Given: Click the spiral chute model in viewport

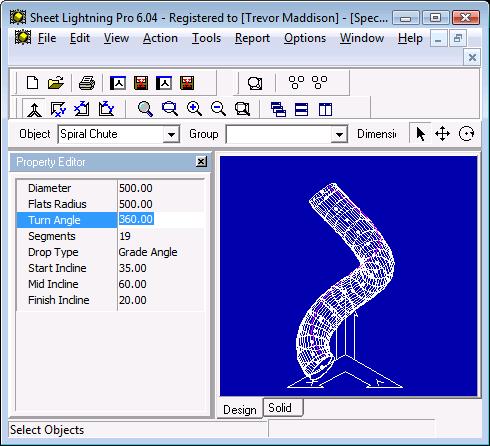Looking at the screenshot, I should point(347,280).
